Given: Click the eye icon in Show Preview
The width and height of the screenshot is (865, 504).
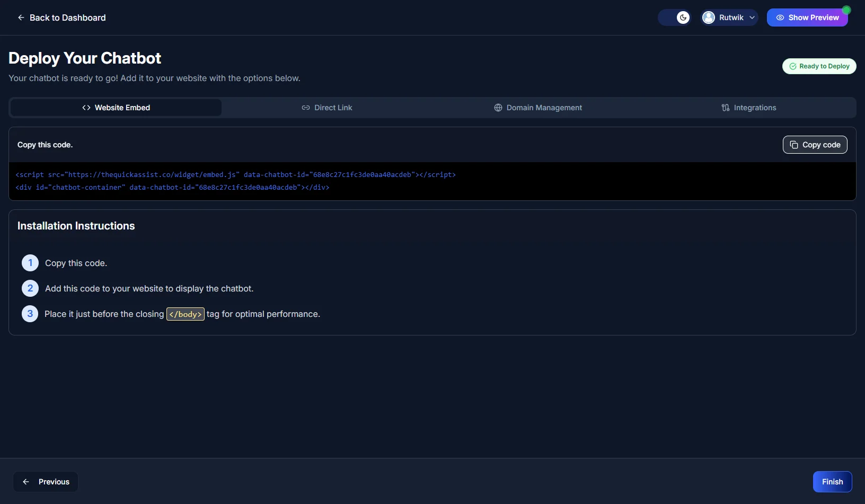Looking at the screenshot, I should pyautogui.click(x=780, y=17).
